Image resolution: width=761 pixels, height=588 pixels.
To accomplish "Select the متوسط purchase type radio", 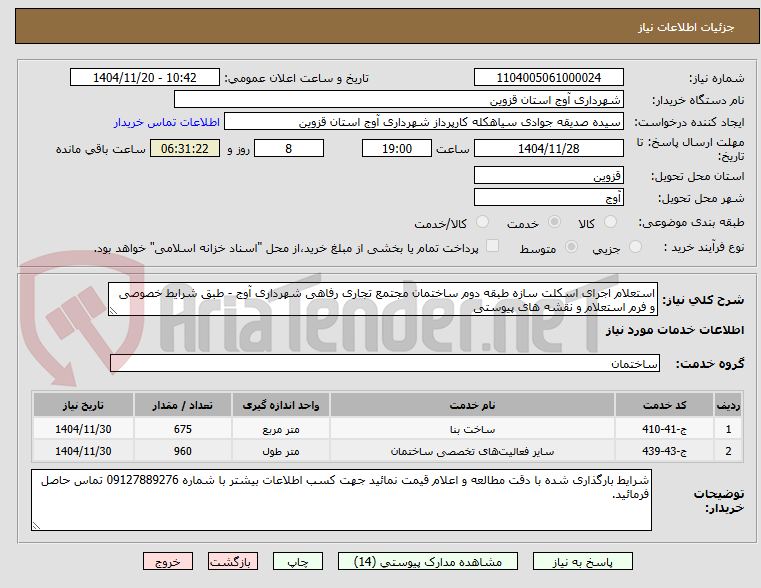I will coord(572,246).
